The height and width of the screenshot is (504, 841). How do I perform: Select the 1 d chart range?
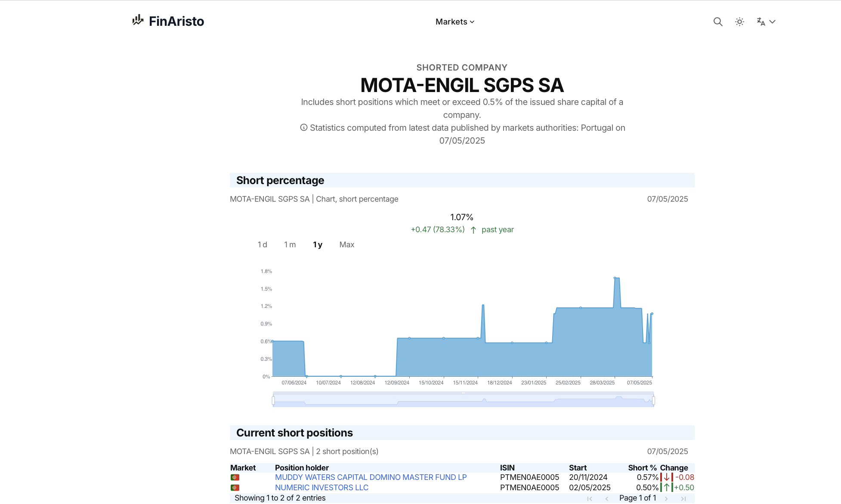point(262,245)
